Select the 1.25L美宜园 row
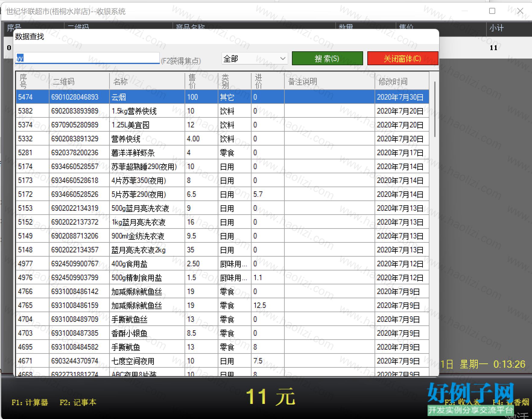 click(x=222, y=125)
